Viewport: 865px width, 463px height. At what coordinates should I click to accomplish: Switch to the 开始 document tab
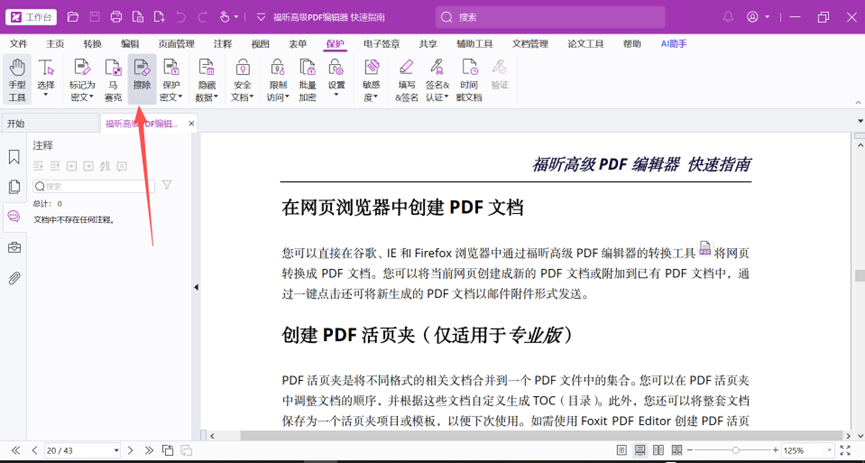[x=16, y=124]
